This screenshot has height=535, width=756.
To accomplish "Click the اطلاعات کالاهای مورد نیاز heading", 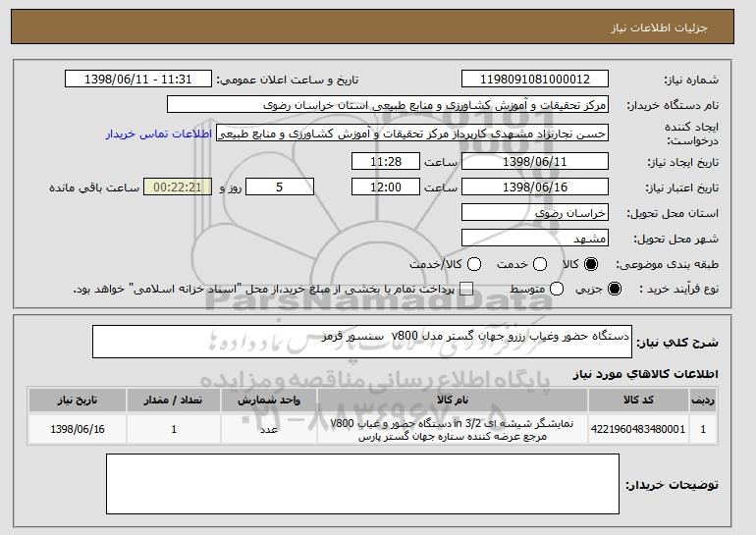I will tap(645, 374).
